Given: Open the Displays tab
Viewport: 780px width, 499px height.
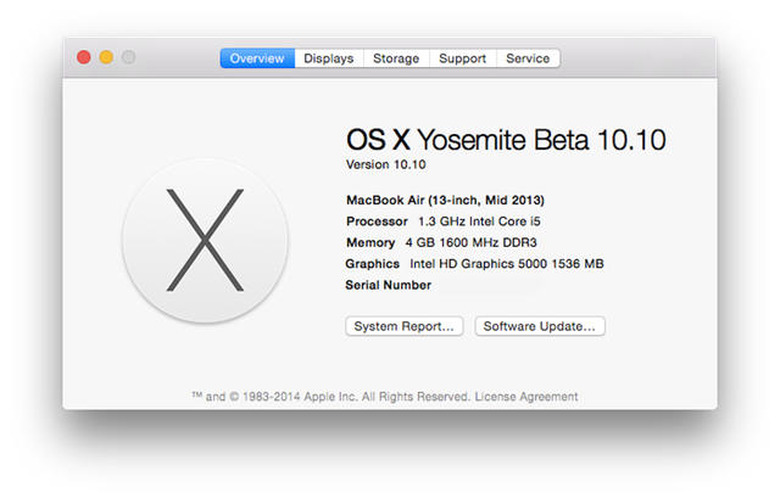Looking at the screenshot, I should point(329,58).
